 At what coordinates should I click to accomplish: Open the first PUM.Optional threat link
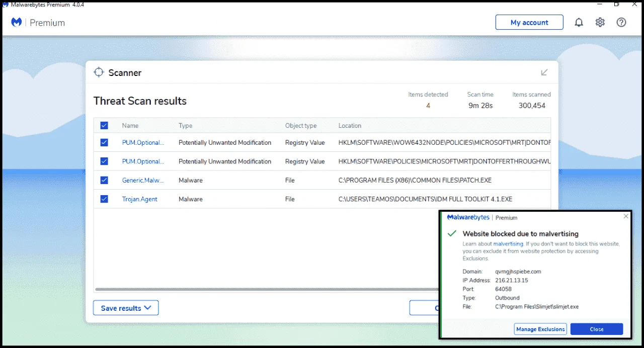[x=143, y=143]
